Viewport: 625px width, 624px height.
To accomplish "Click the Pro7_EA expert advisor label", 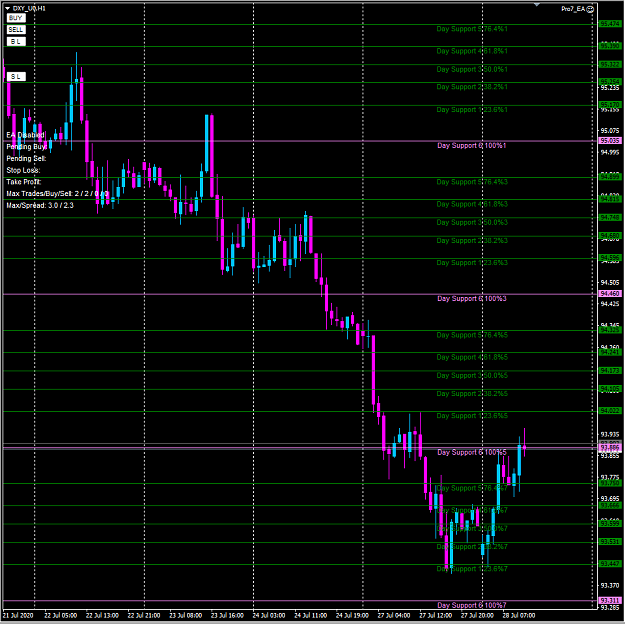I will coord(574,9).
